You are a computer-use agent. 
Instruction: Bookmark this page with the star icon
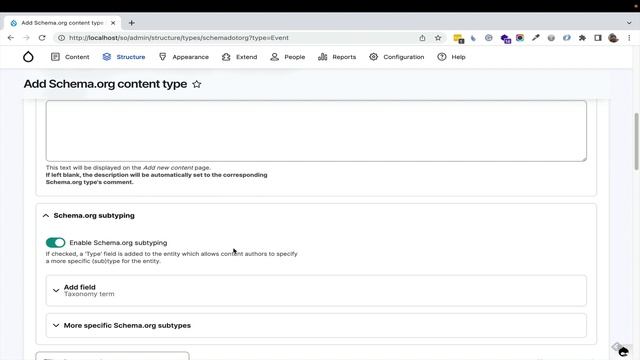point(438,38)
